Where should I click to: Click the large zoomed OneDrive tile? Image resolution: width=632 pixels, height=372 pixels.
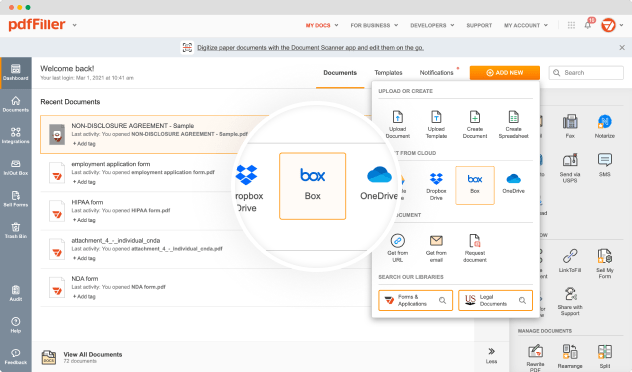point(379,183)
